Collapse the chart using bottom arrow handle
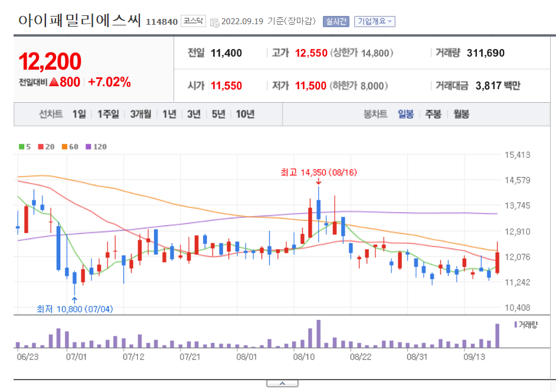Image resolution: width=556 pixels, height=392 pixels. tap(282, 384)
